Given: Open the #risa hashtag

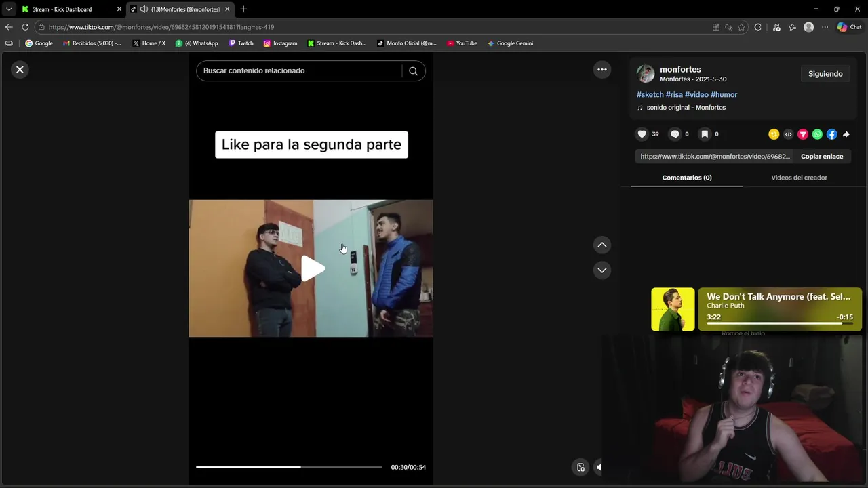Looking at the screenshot, I should (x=674, y=95).
